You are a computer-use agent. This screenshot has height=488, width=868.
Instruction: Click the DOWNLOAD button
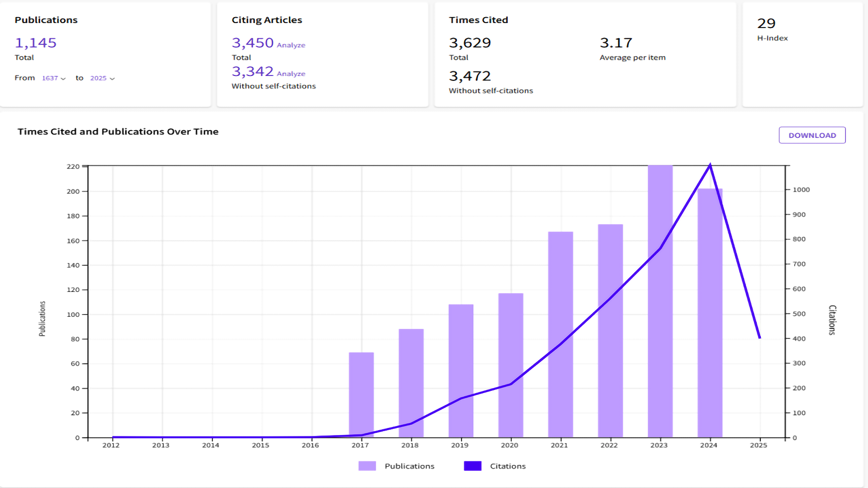[812, 135]
